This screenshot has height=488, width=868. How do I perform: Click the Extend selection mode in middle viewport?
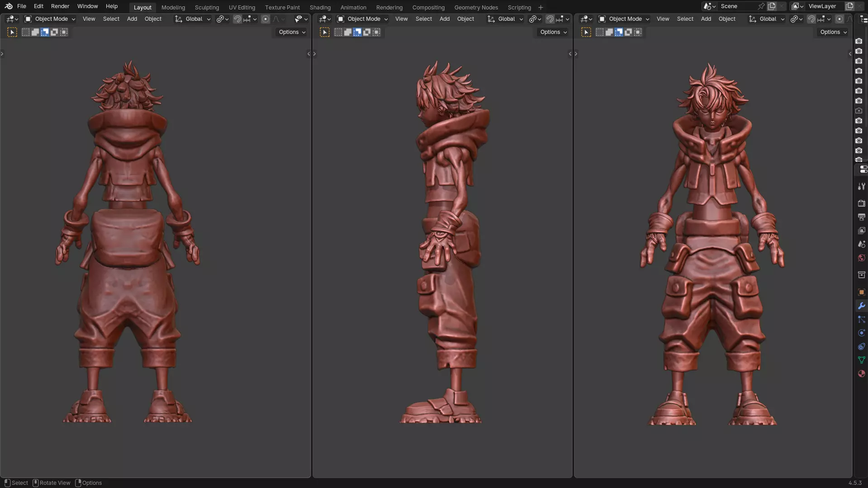tap(348, 32)
